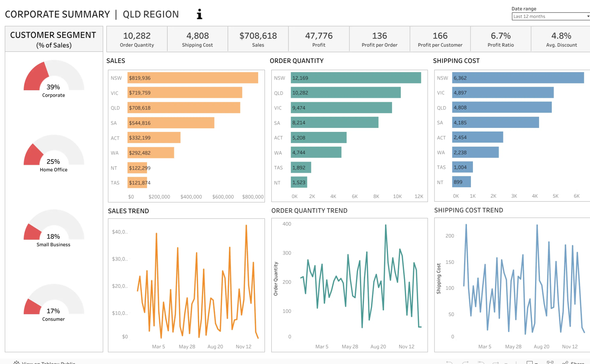
Task: Select the NSW shipping cost bar 6,362
Action: [x=518, y=78]
